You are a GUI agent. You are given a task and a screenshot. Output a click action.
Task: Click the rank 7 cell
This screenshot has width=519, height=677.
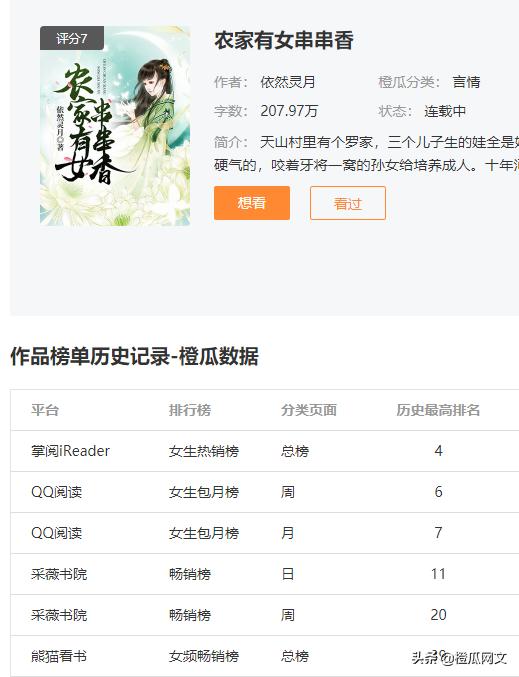click(x=438, y=533)
